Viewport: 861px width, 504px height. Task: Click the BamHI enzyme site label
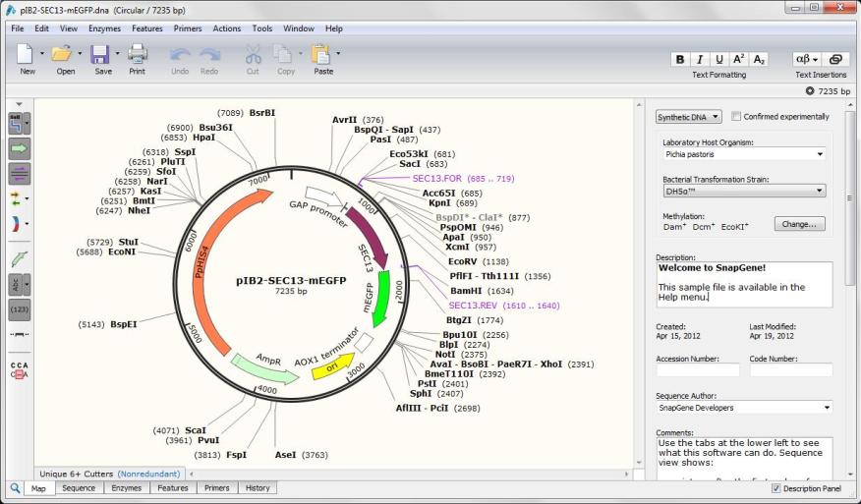tap(466, 291)
